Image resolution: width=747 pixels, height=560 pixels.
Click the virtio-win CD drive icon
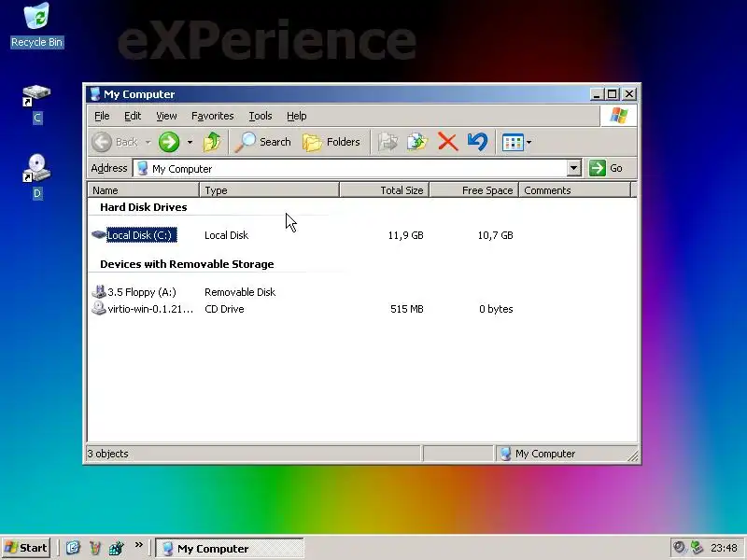point(99,308)
